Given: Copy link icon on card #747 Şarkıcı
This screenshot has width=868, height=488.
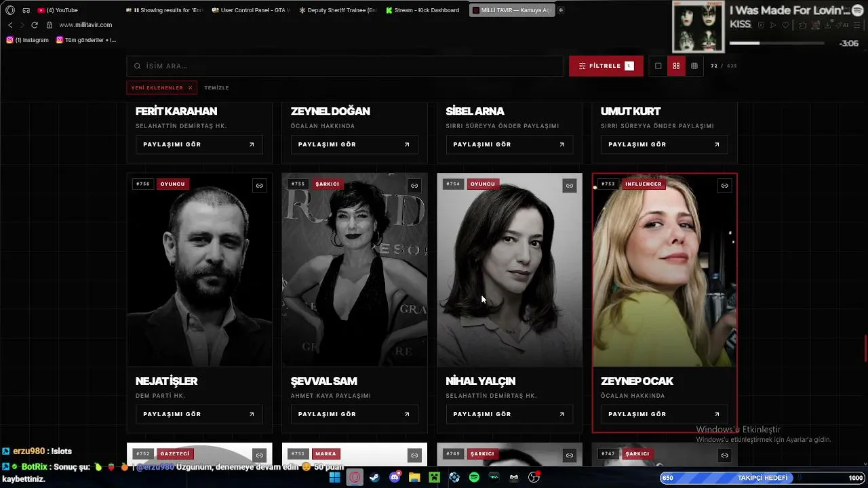Looking at the screenshot, I should (724, 455).
